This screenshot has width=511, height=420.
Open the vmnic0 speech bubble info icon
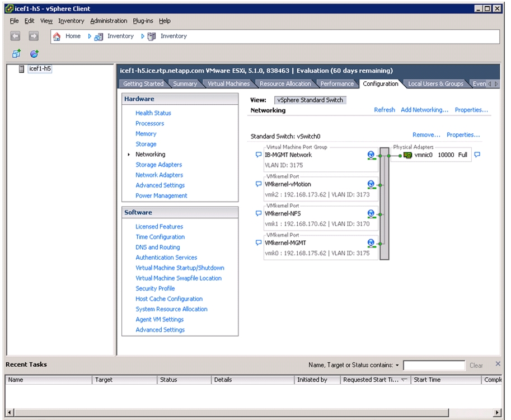pos(477,155)
